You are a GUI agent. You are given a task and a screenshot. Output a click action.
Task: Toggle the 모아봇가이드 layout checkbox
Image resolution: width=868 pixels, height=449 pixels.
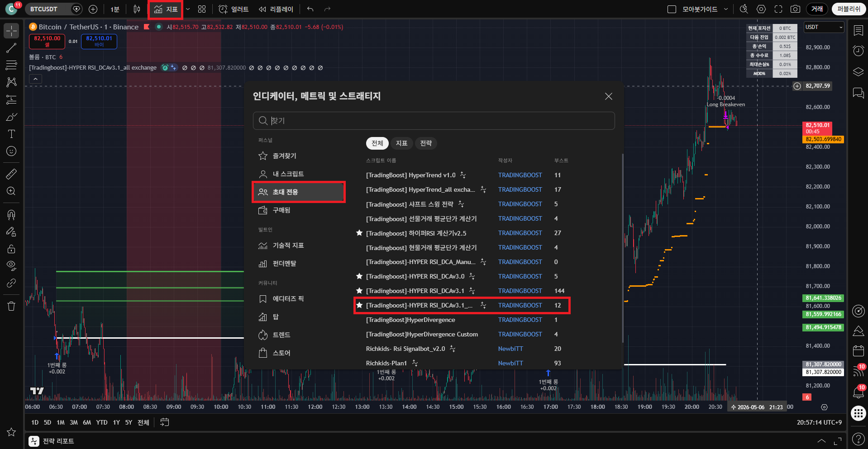pyautogui.click(x=672, y=9)
